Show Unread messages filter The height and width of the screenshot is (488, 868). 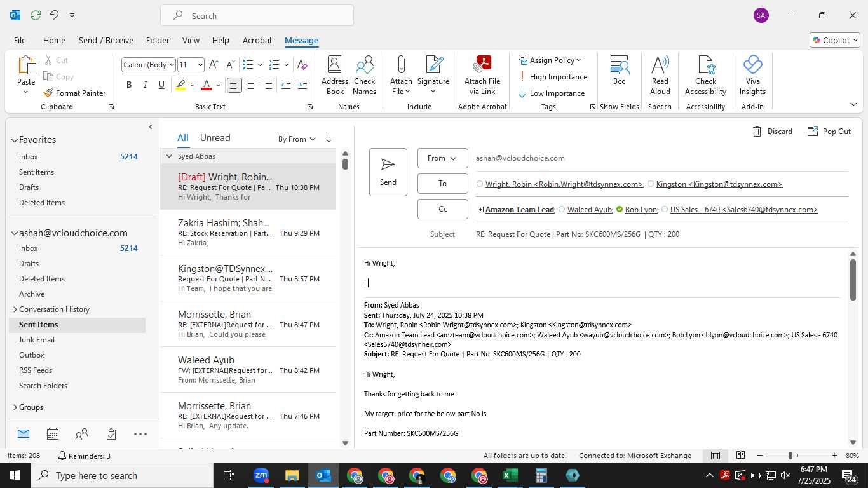click(x=215, y=138)
